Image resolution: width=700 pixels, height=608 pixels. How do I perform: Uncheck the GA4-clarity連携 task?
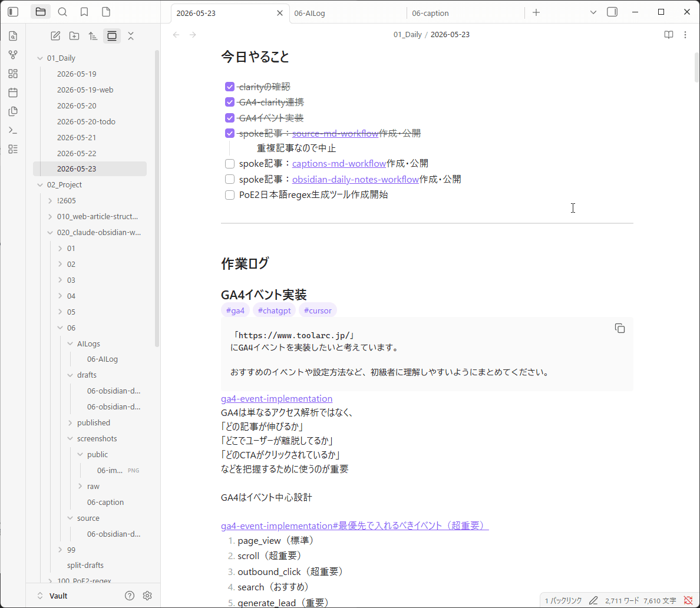point(229,103)
